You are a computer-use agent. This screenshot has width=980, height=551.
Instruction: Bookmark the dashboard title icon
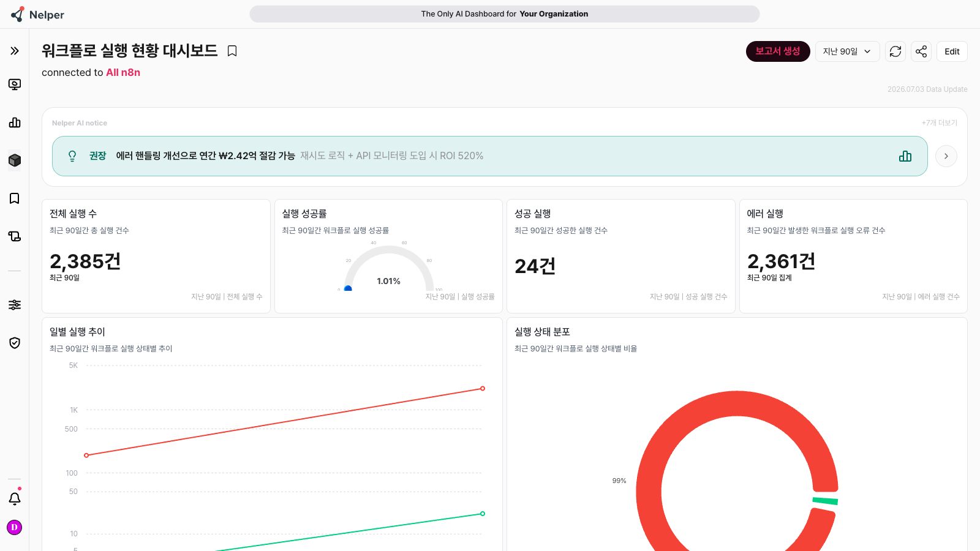point(232,51)
